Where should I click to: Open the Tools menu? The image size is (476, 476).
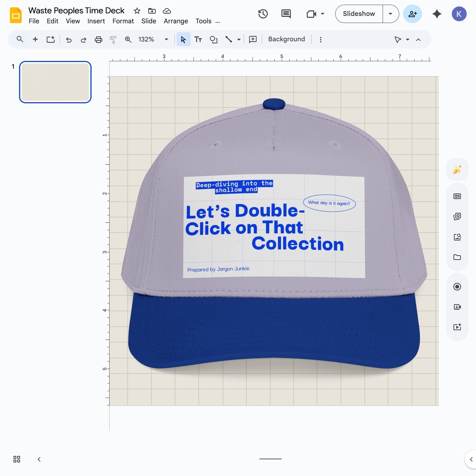click(x=204, y=21)
